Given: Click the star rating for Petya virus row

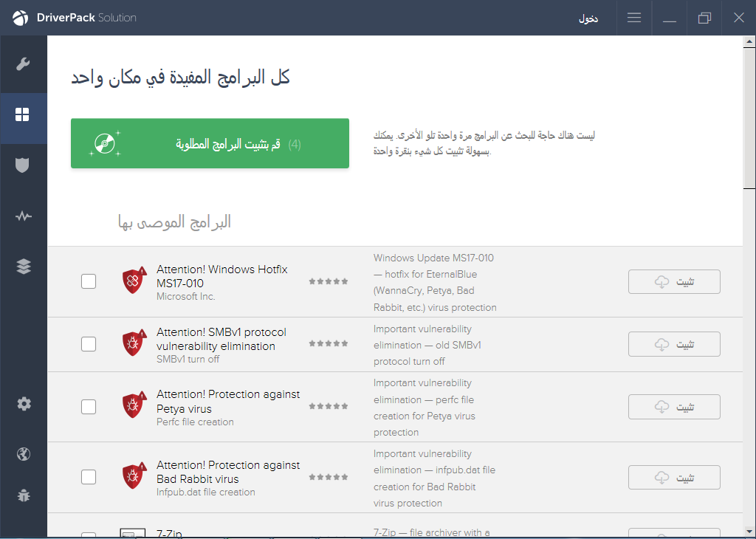Looking at the screenshot, I should [x=329, y=406].
